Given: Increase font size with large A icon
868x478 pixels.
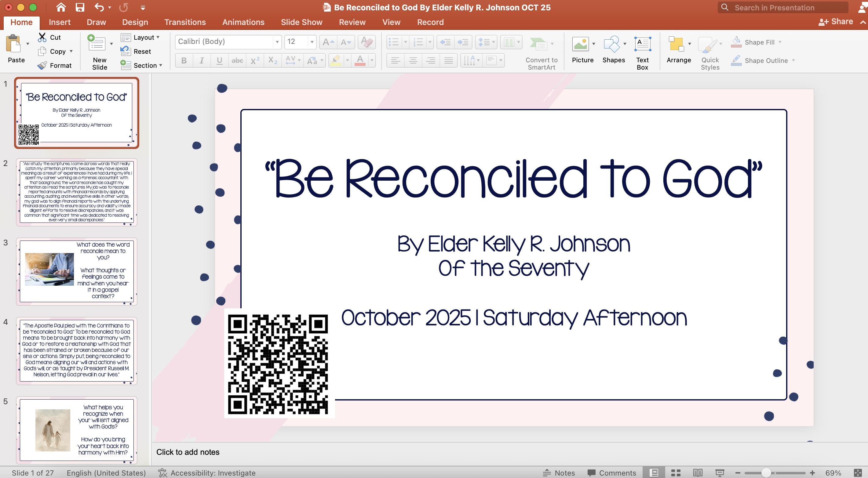Looking at the screenshot, I should (328, 42).
